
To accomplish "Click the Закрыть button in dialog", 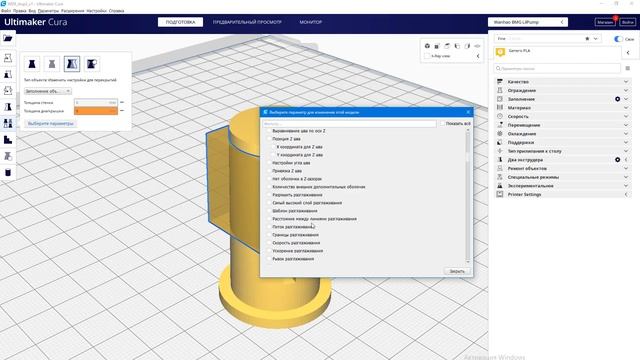I will 457,271.
